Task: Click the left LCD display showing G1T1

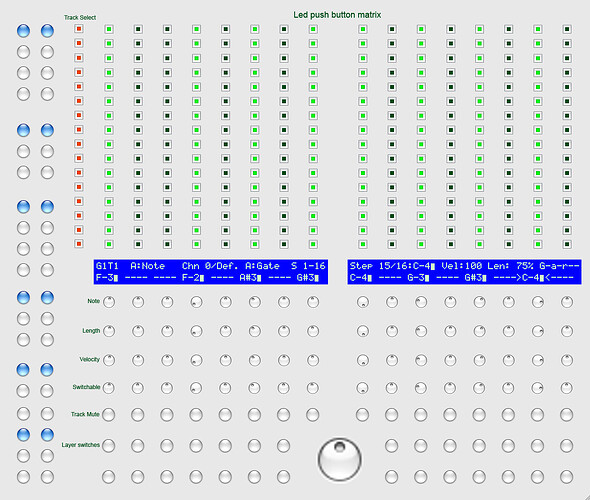Action: point(211,272)
